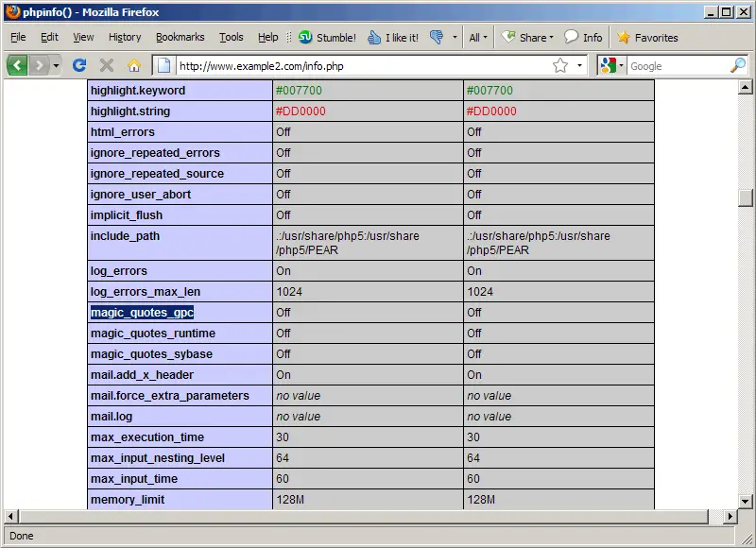The height and width of the screenshot is (548, 756).
Task: Click the mail.add_x_header directive name
Action: pos(143,375)
